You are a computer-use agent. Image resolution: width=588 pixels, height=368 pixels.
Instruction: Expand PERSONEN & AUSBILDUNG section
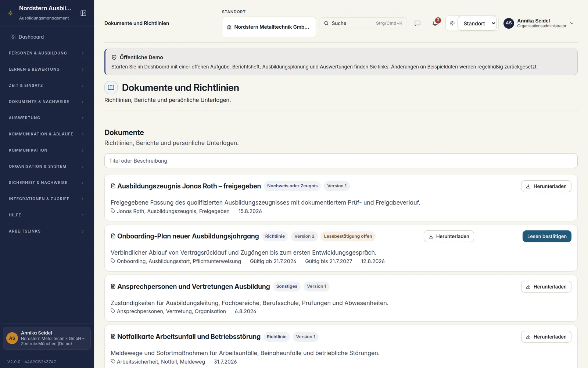[47, 53]
